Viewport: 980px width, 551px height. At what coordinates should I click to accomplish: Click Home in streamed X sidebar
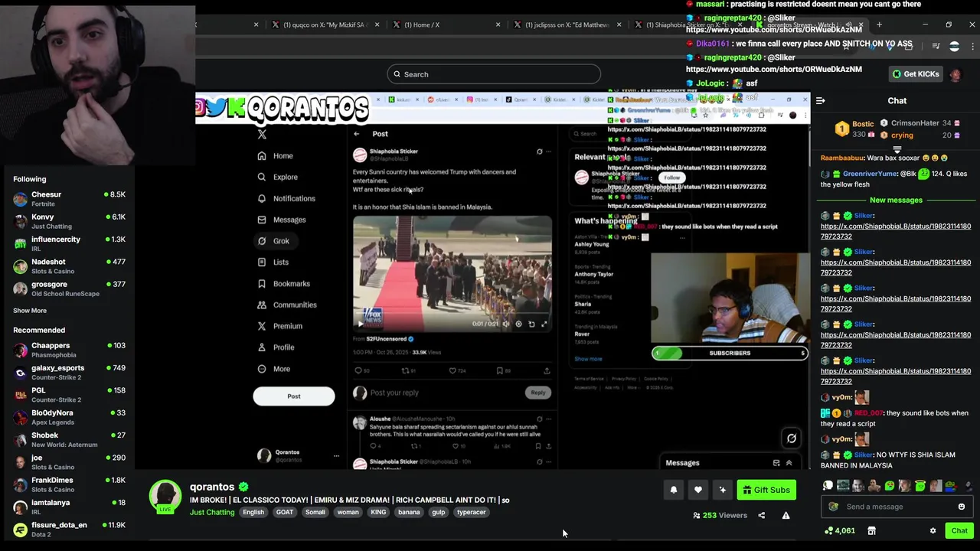[276, 155]
